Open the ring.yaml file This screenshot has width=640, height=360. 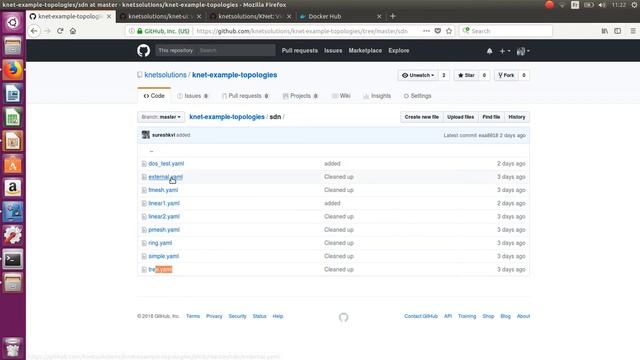point(160,243)
